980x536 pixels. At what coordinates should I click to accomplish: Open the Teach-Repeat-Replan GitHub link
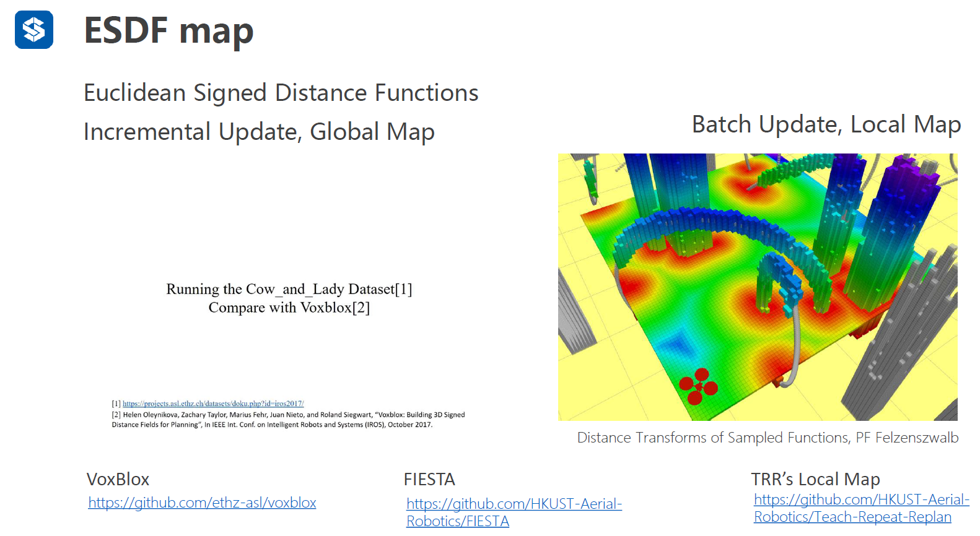tap(862, 508)
